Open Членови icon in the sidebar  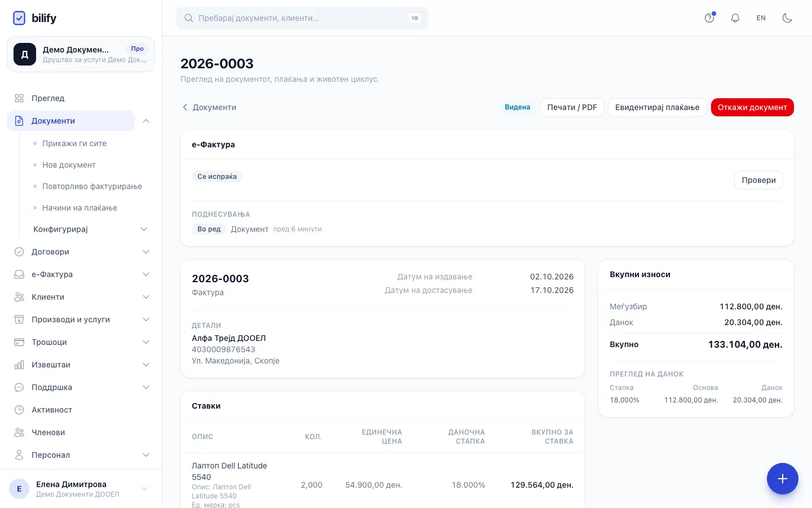19,432
